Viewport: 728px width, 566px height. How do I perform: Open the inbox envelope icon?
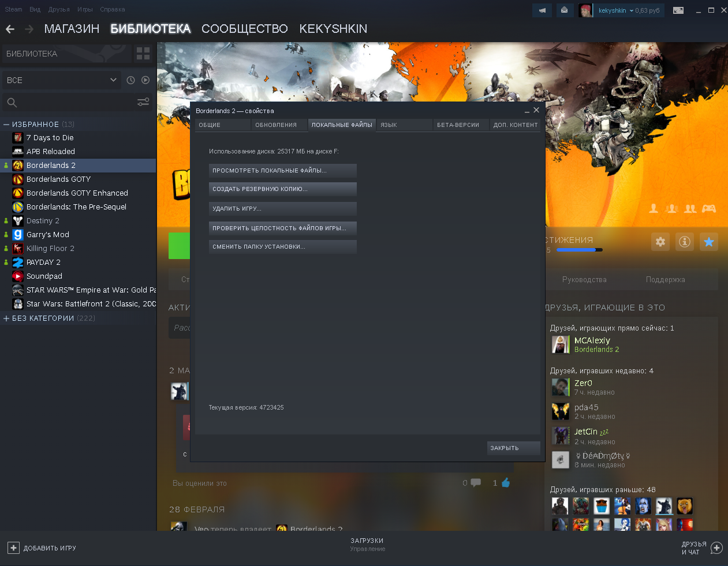[x=564, y=10]
